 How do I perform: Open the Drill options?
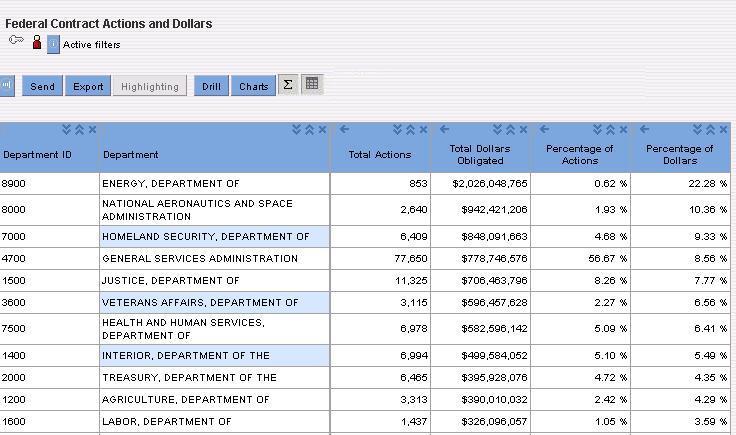tap(211, 86)
